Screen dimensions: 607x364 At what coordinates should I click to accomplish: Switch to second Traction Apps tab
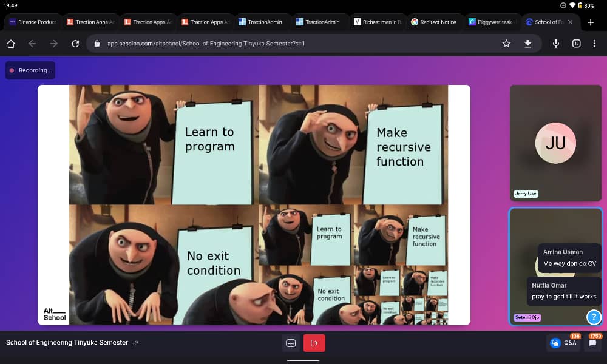point(148,22)
